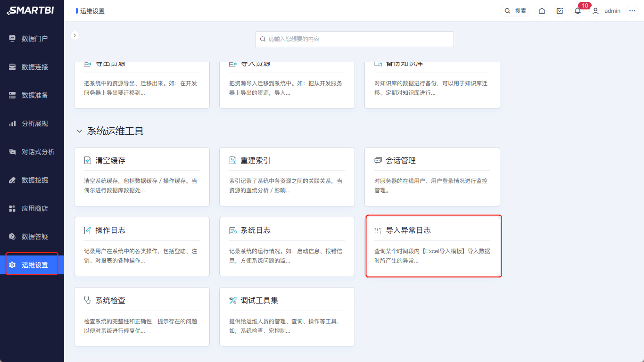This screenshot has width=644, height=362.
Task: Open 数据答疑 menu item
Action: (32, 237)
